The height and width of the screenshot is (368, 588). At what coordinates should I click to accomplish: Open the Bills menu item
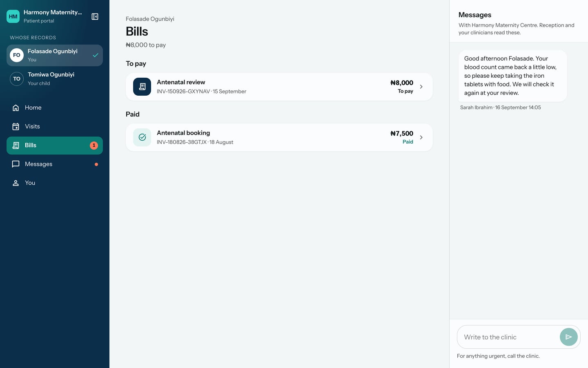tap(55, 145)
